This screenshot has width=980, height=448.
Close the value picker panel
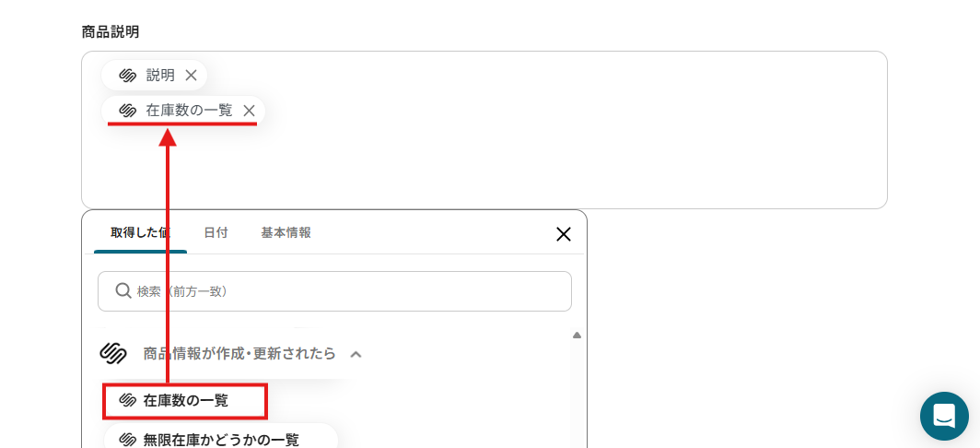(x=563, y=234)
